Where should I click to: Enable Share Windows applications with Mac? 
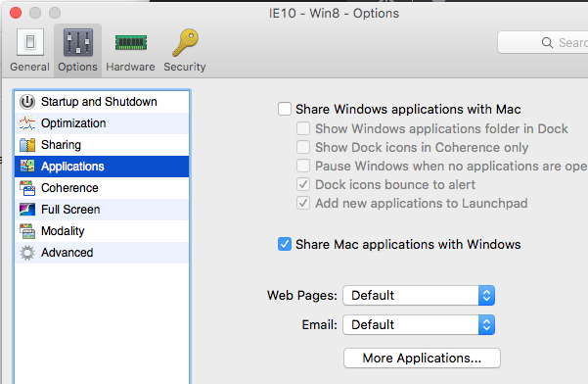pyautogui.click(x=285, y=109)
